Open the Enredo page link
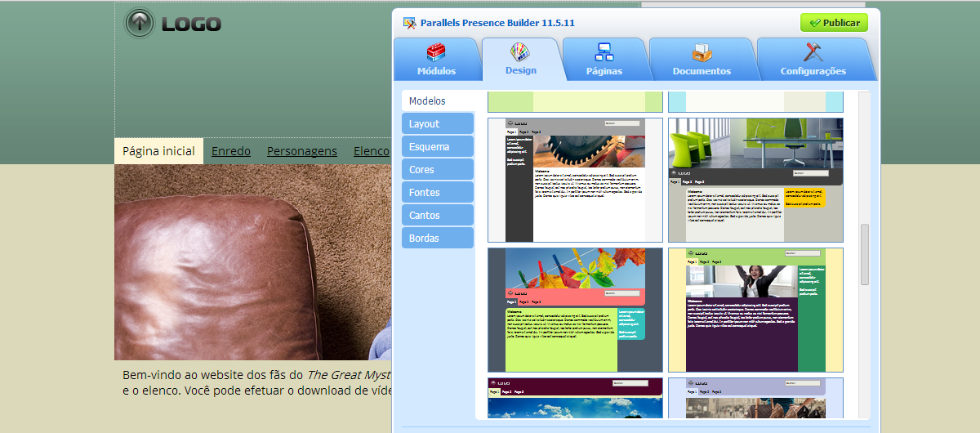980x433 pixels. pyautogui.click(x=231, y=151)
